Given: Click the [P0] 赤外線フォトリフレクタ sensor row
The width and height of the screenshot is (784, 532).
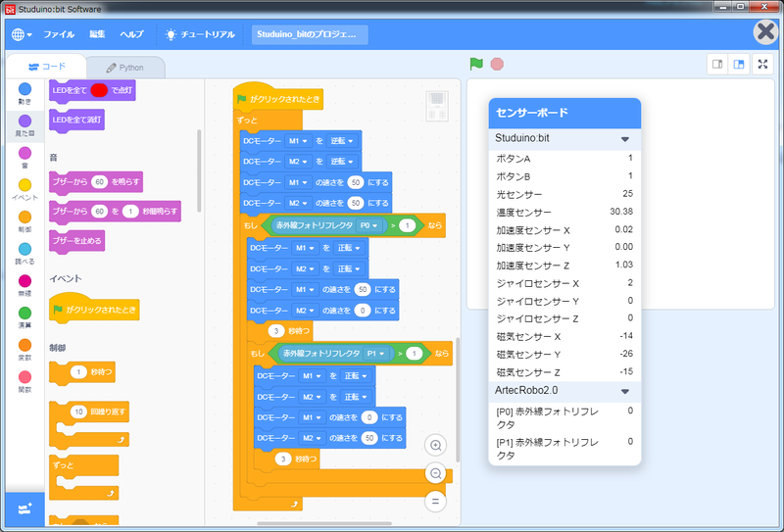Looking at the screenshot, I should [x=564, y=418].
